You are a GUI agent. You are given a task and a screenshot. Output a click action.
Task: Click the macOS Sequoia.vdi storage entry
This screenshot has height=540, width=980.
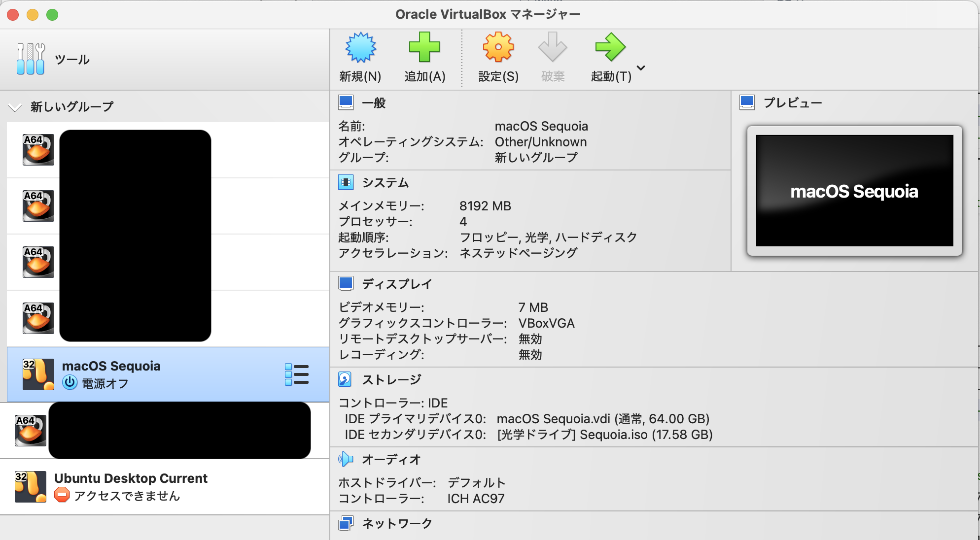pos(603,419)
